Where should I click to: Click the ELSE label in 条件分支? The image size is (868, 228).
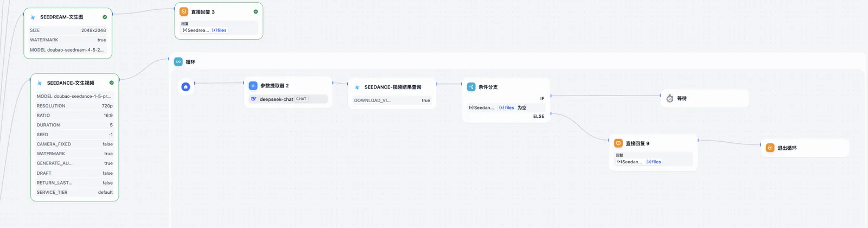pos(539,116)
